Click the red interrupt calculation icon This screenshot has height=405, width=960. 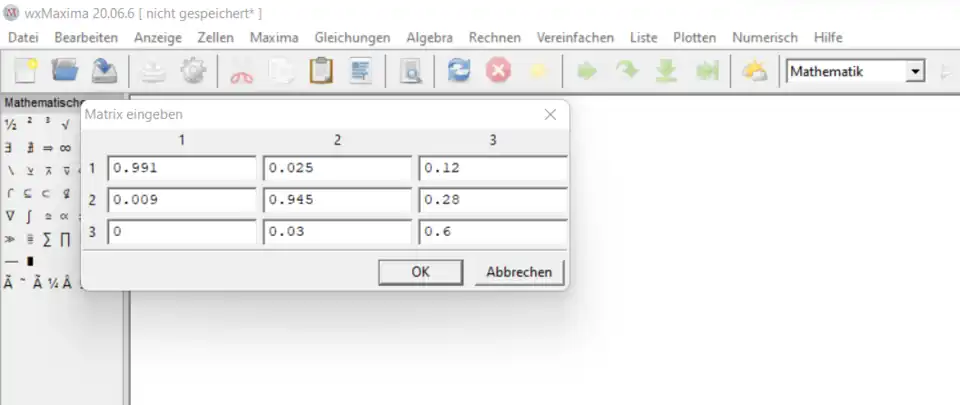tap(498, 72)
